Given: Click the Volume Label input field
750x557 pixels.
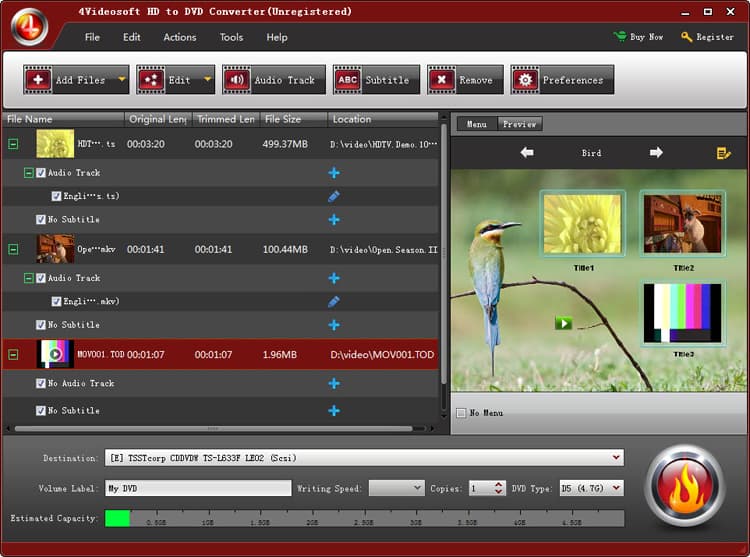Looking at the screenshot, I should (x=198, y=488).
